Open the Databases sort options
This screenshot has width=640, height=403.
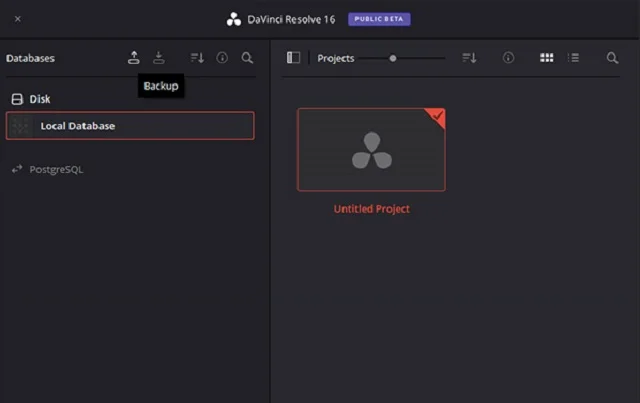tap(197, 58)
